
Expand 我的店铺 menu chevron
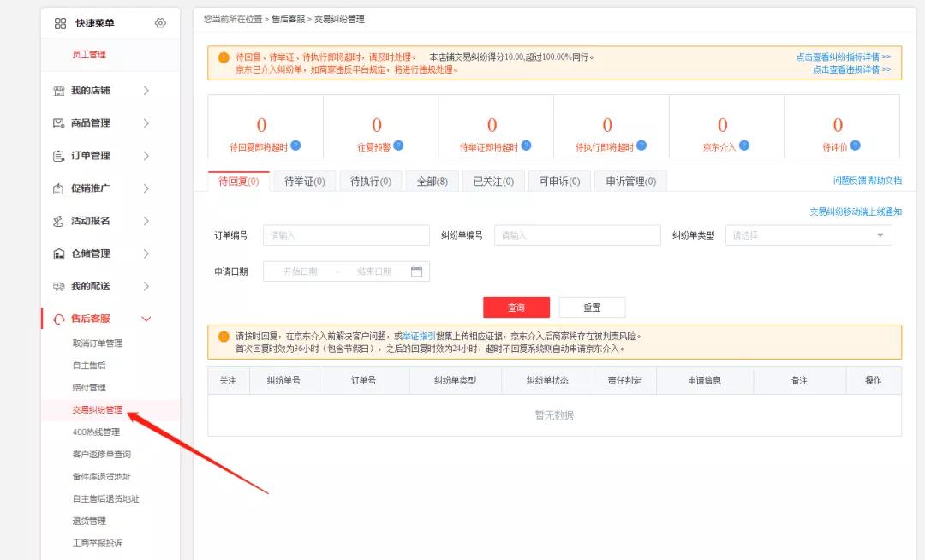pos(146,91)
